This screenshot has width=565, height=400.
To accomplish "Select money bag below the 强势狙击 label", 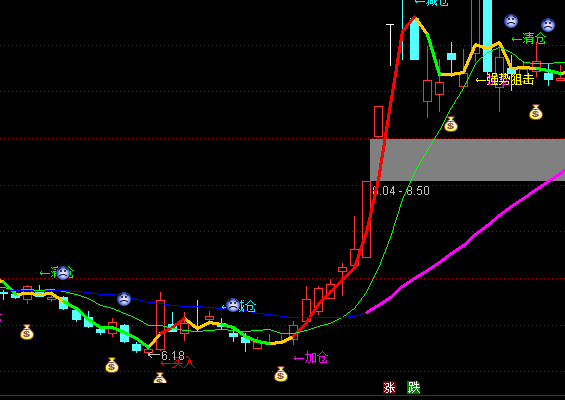I will coord(535,112).
